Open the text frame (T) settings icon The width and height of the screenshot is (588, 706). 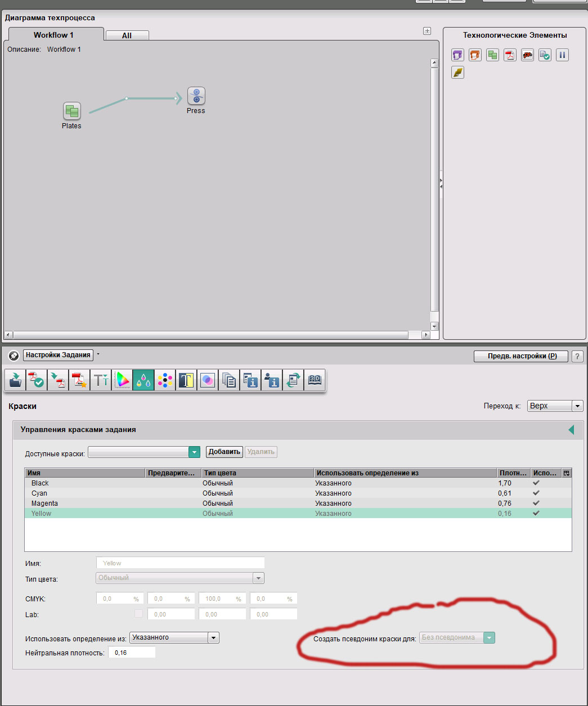click(186, 380)
